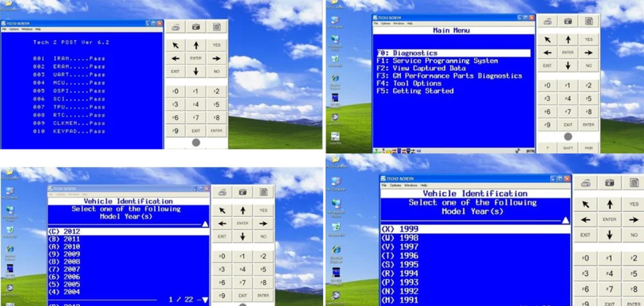Click the document icon in the POST screen keypad
Screen dimensions: 644x306
[x=217, y=26]
